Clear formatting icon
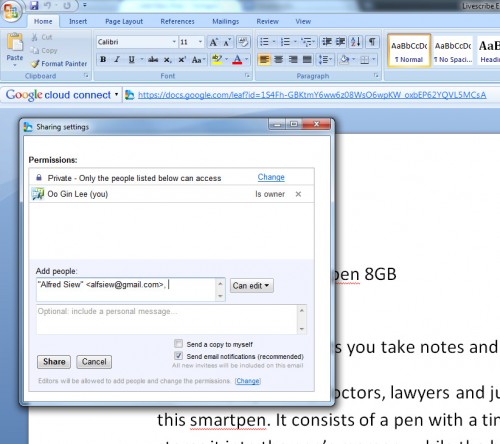Screen dimensions: 500x444 [243, 42]
